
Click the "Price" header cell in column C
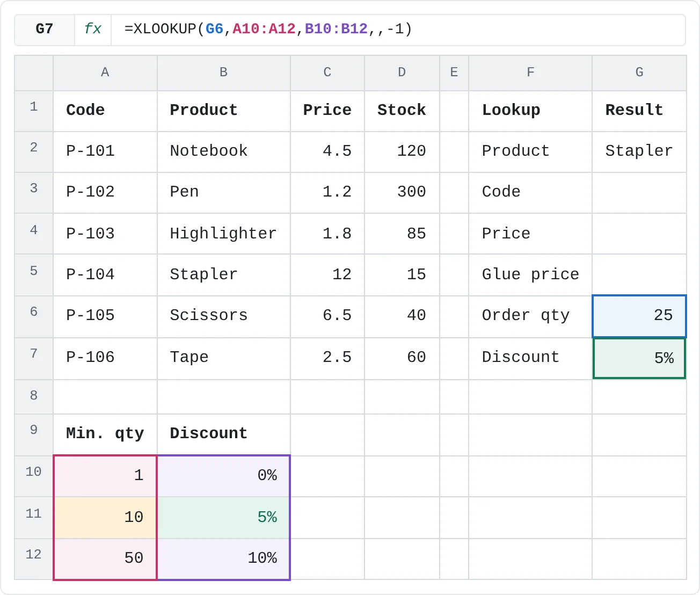[x=327, y=111]
